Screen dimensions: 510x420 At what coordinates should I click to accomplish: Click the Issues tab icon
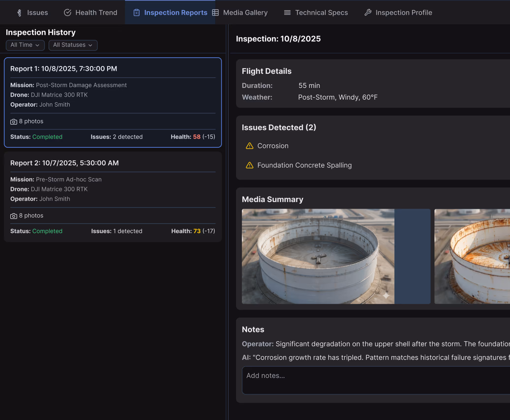pyautogui.click(x=19, y=13)
